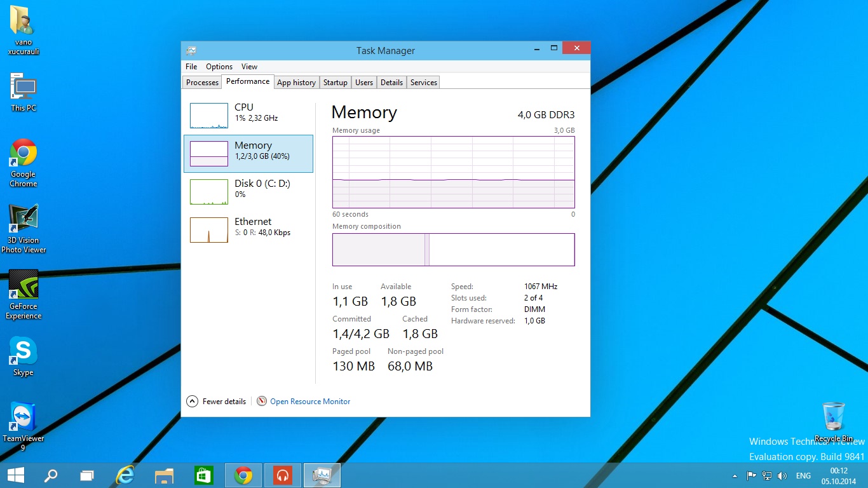Image resolution: width=868 pixels, height=488 pixels.
Task: Switch to the App history tab
Action: point(296,83)
